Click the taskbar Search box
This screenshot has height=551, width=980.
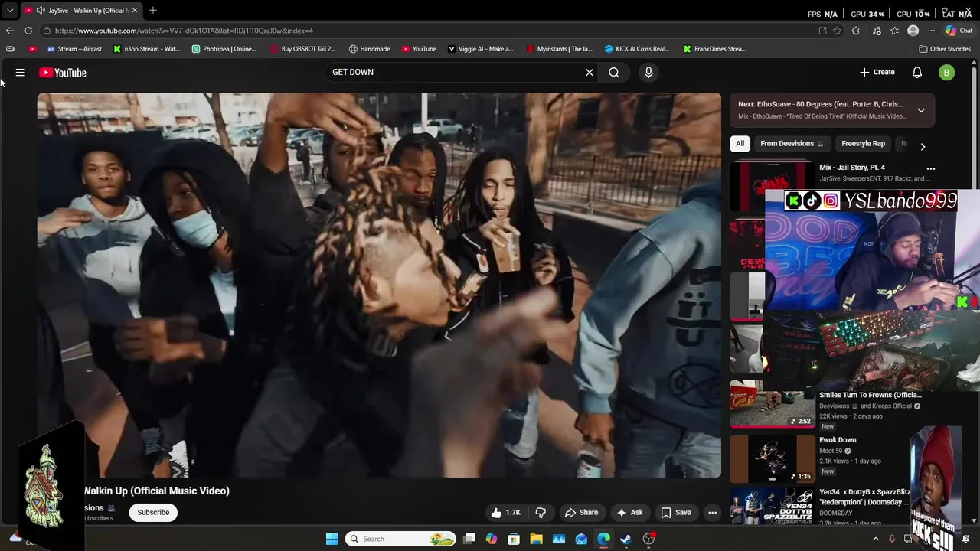(x=400, y=539)
